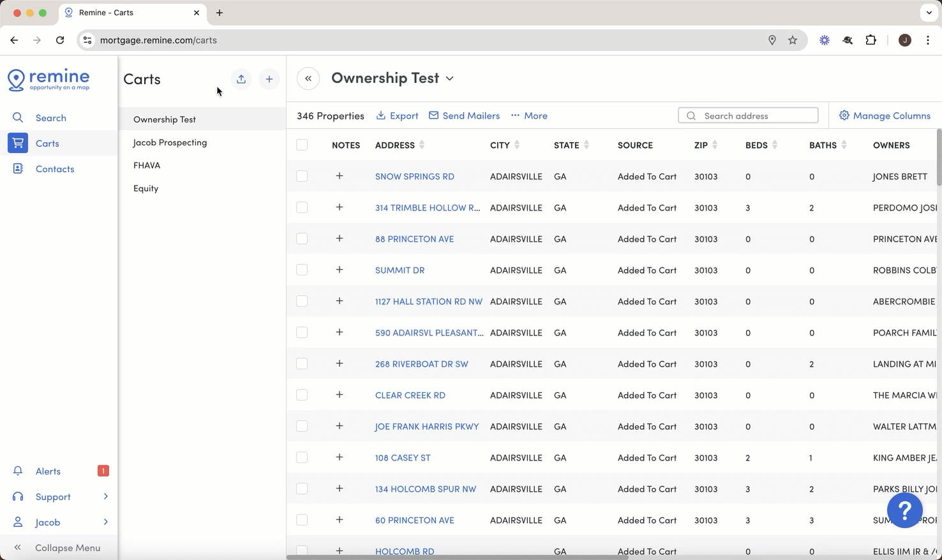The height and width of the screenshot is (560, 942).
Task: Bookmark this page with star icon
Action: point(793,40)
